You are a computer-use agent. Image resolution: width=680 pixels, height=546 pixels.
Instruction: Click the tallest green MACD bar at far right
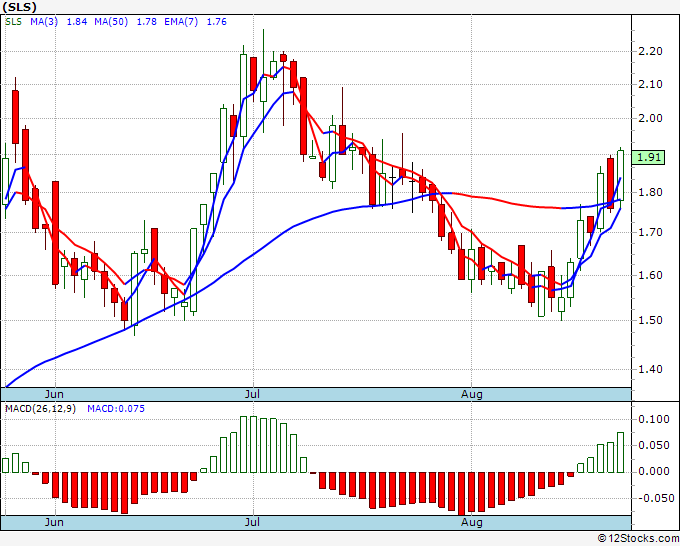coord(621,452)
